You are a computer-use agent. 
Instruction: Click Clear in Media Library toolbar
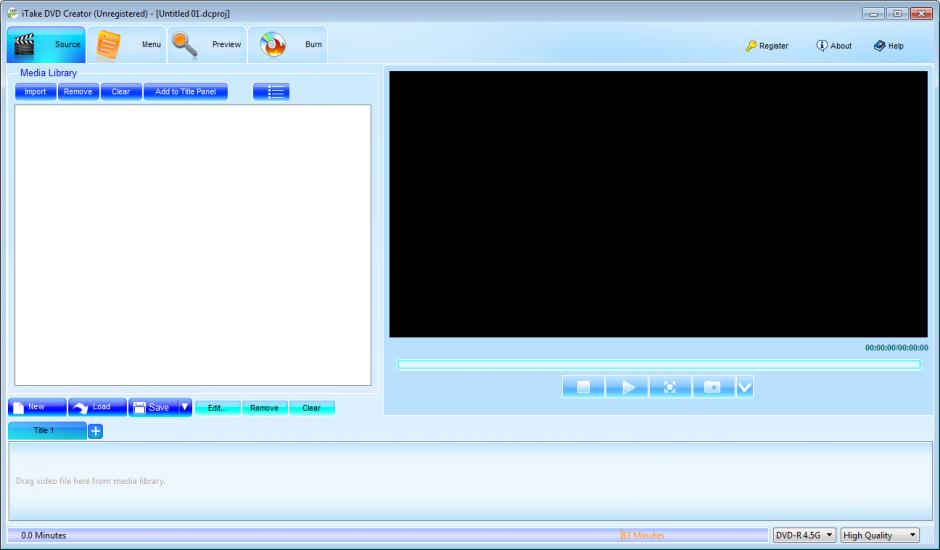point(121,92)
